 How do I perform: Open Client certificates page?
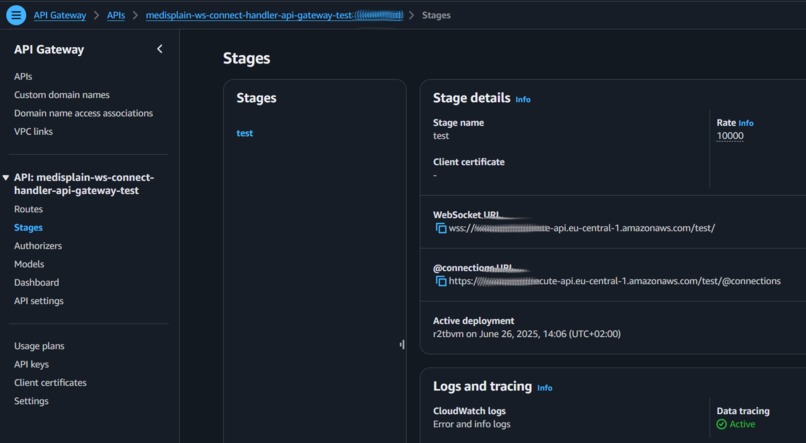tap(50, 383)
